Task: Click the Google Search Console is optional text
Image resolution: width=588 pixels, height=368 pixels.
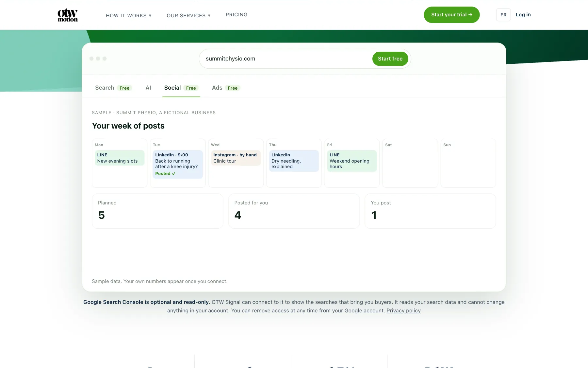Action: click(x=146, y=302)
